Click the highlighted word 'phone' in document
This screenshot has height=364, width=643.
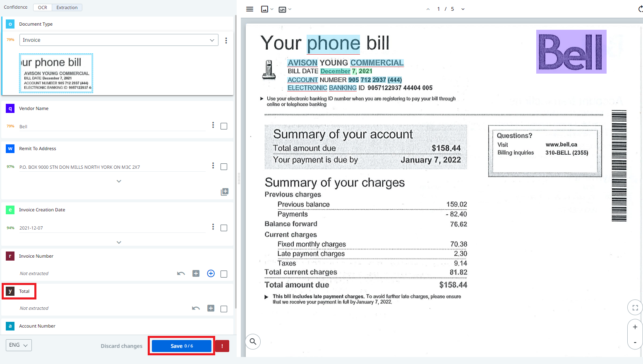pos(333,44)
